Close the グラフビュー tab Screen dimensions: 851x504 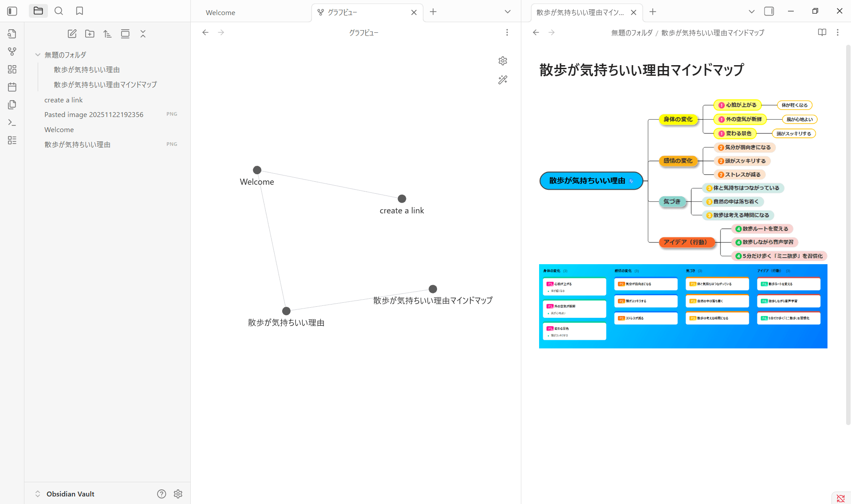click(414, 12)
